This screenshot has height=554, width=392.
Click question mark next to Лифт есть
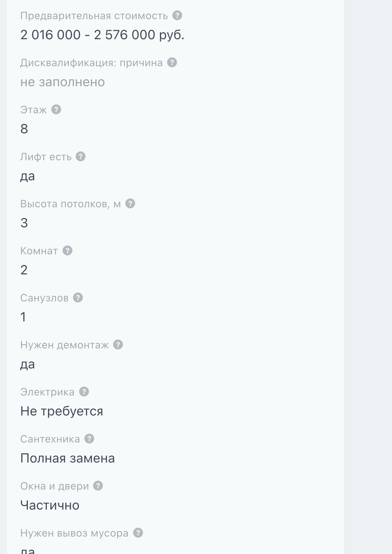(x=80, y=157)
